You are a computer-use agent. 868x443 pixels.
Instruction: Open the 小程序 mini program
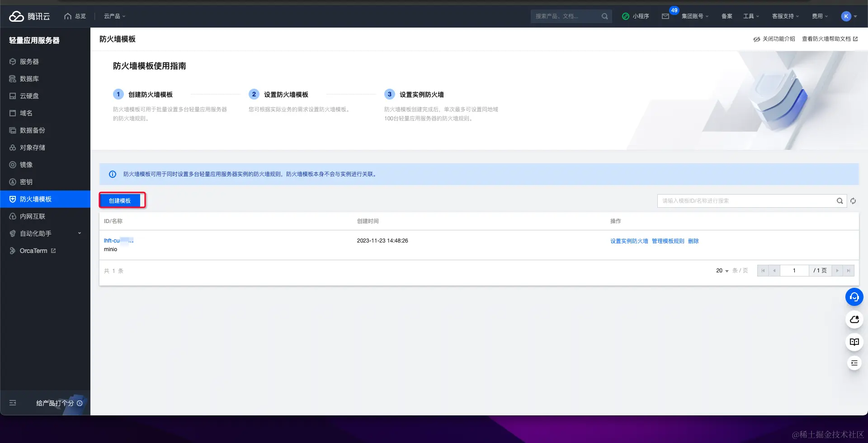[636, 16]
